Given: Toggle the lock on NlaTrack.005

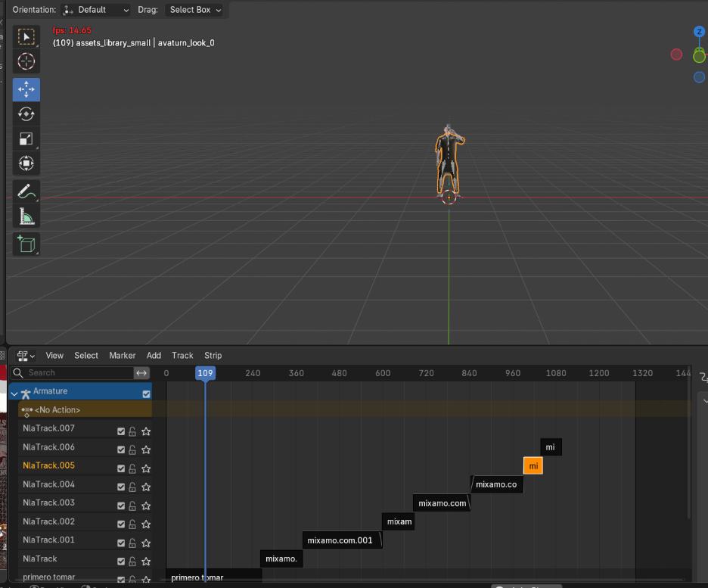Looking at the screenshot, I should click(132, 469).
